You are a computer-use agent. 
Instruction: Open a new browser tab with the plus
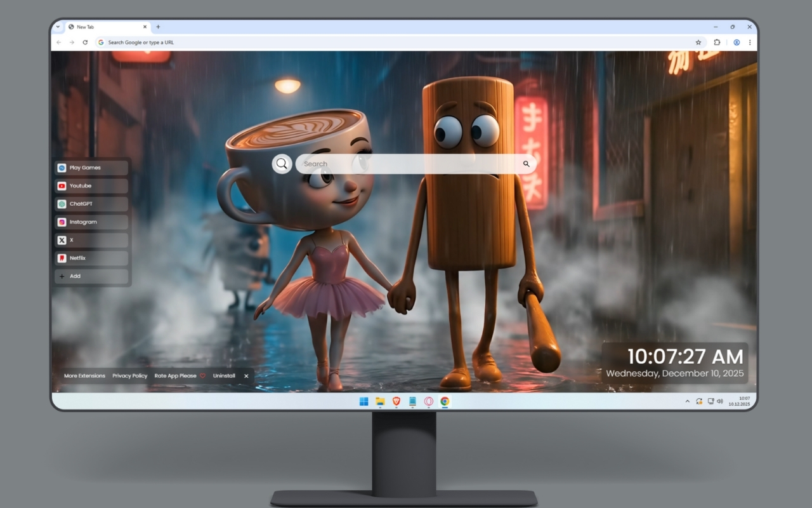(x=158, y=27)
